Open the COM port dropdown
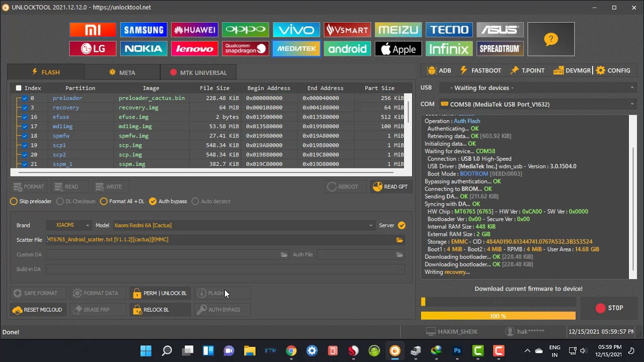The image size is (644, 362). coord(537,104)
